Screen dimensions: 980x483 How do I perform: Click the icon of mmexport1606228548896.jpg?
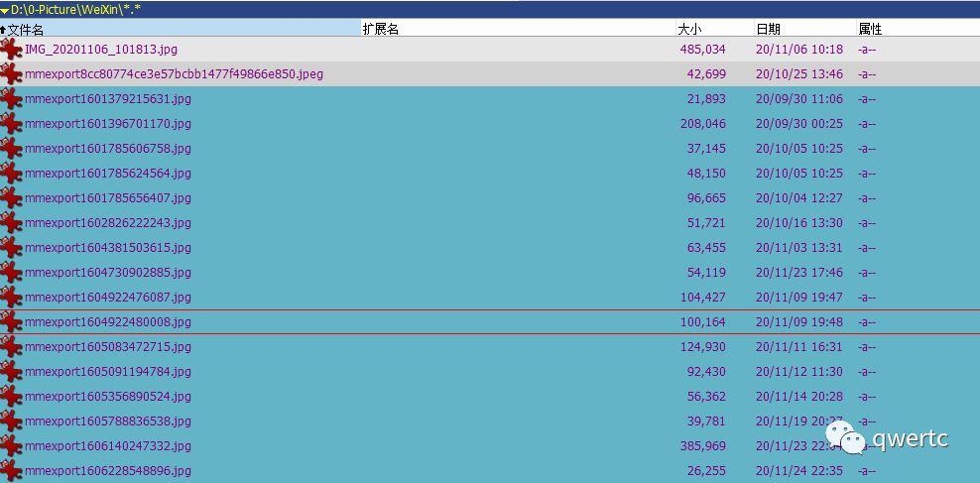pos(11,470)
